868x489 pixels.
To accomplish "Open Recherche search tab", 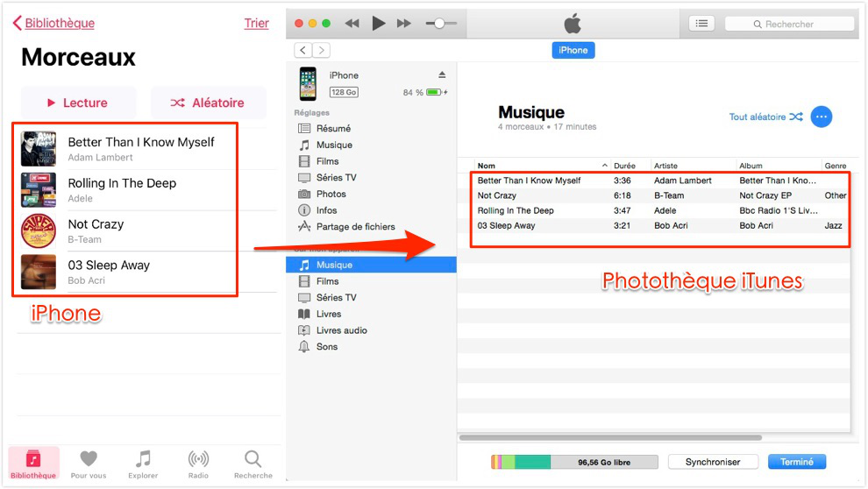I will pyautogui.click(x=253, y=464).
